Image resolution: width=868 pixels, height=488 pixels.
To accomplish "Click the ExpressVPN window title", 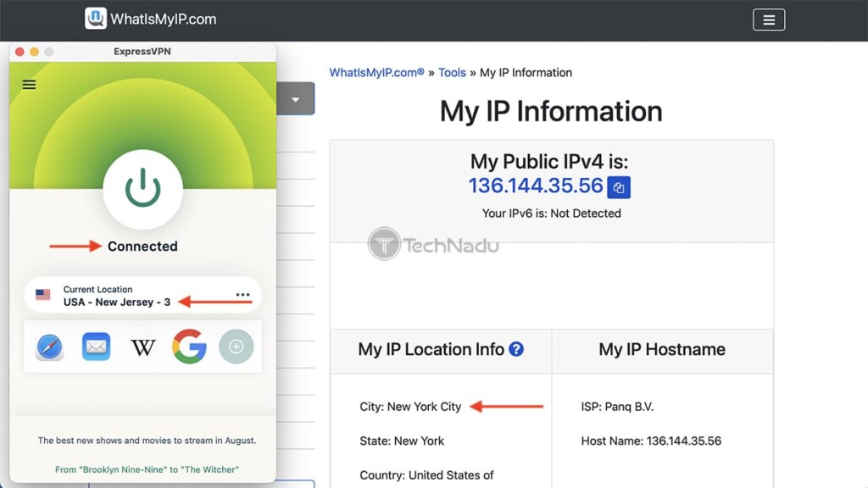I will pyautogui.click(x=142, y=52).
